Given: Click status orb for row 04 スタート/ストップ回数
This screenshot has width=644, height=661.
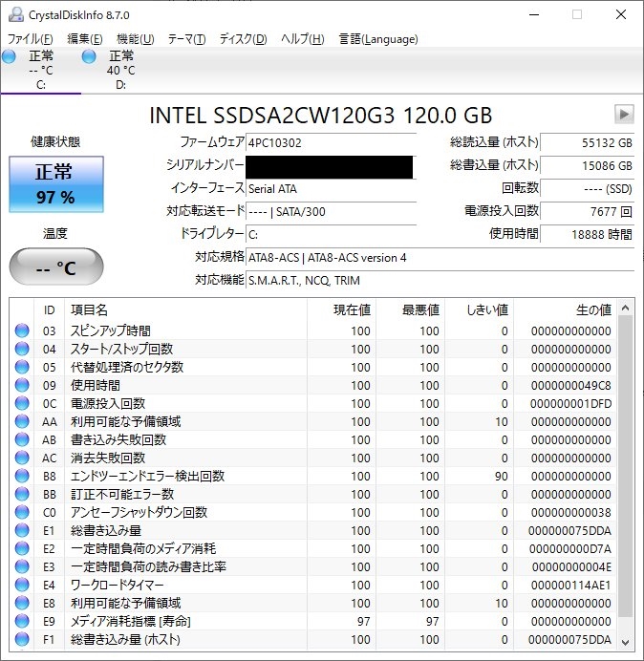Looking at the screenshot, I should click(22, 349).
